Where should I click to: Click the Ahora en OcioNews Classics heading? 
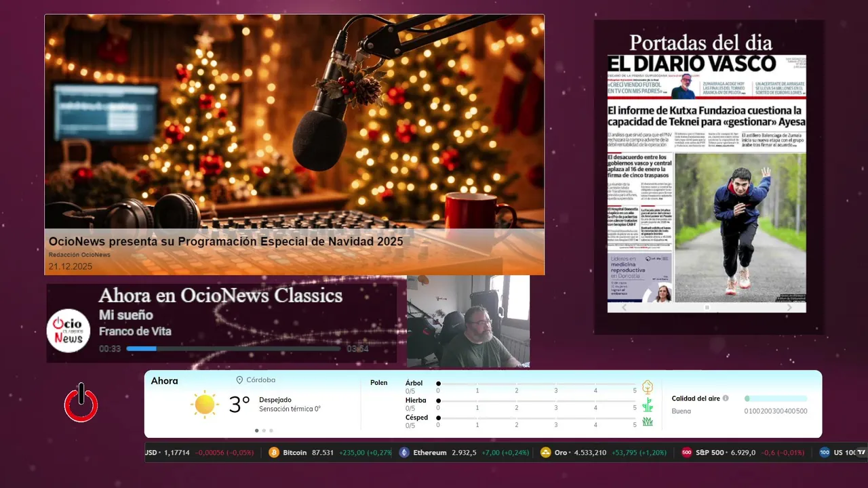click(x=220, y=296)
